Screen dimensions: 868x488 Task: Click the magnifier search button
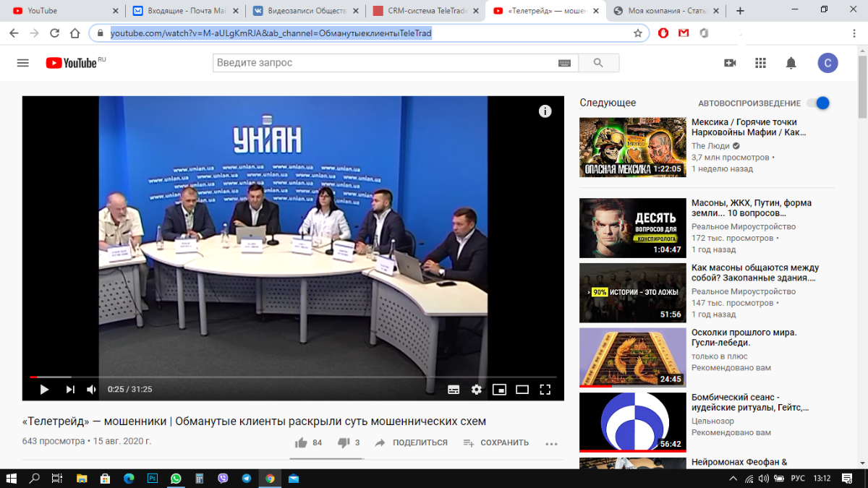click(598, 63)
